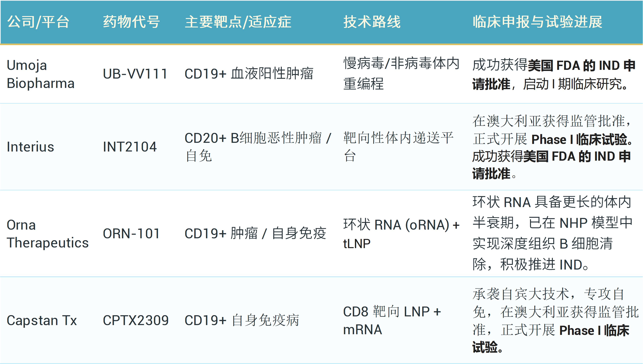Click the 临床申报与试验进展 column header

point(537,22)
